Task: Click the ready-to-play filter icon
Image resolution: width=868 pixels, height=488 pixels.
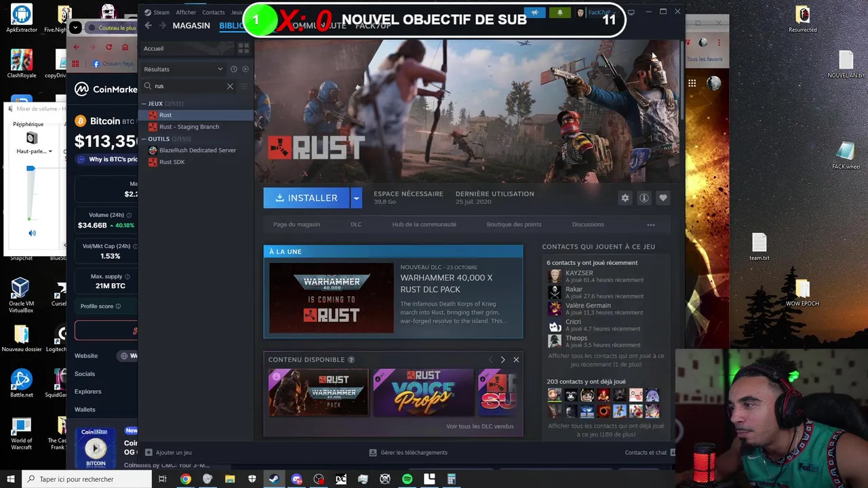Action: [245, 69]
